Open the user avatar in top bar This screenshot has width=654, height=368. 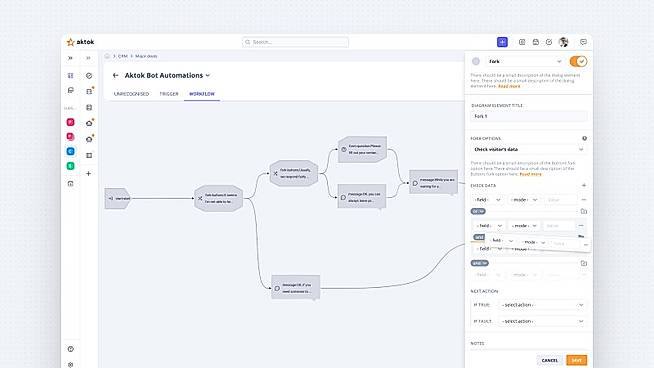click(x=563, y=42)
